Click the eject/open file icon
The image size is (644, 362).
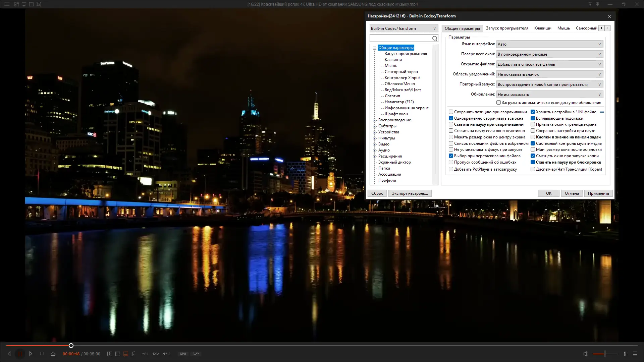pos(53,354)
